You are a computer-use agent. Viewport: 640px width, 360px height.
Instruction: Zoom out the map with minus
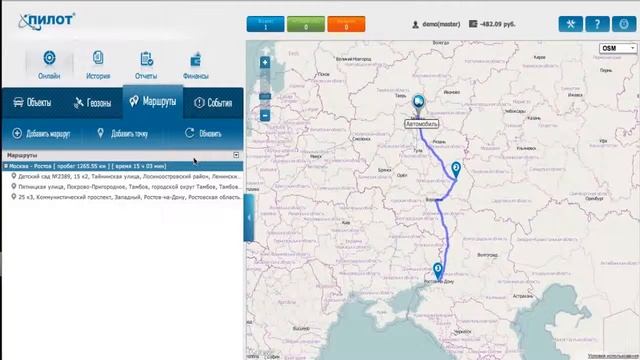point(265,116)
